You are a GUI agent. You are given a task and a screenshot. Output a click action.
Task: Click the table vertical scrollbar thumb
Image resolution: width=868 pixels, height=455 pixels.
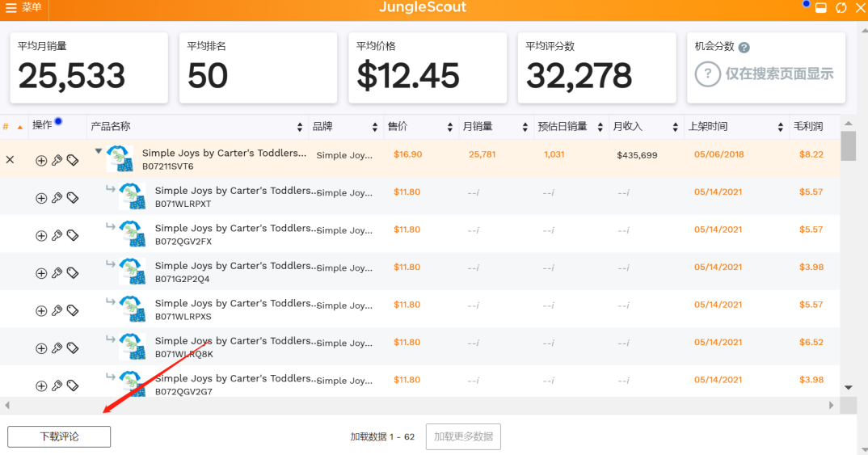pos(848,146)
